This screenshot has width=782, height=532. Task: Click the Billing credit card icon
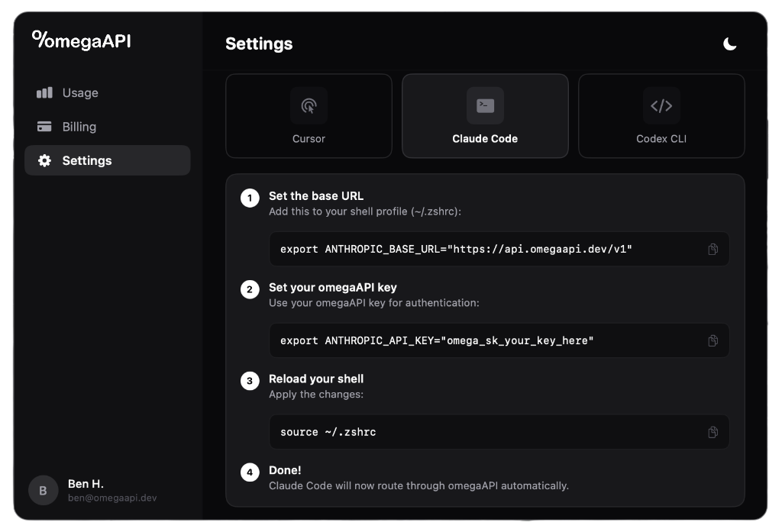click(44, 127)
